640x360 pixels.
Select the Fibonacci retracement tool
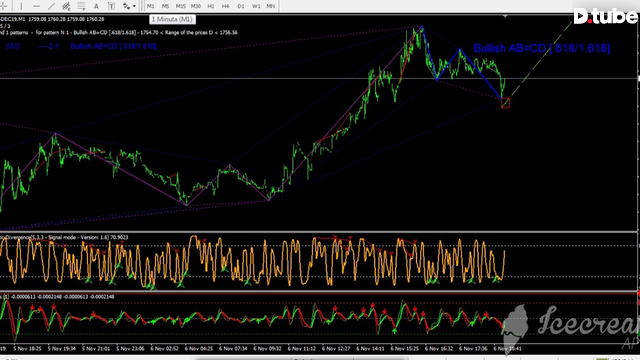click(81, 6)
